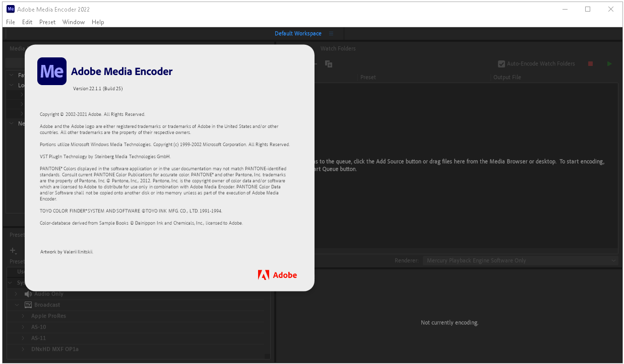
Task: Expand the AS-10 chevron
Action: (x=24, y=327)
